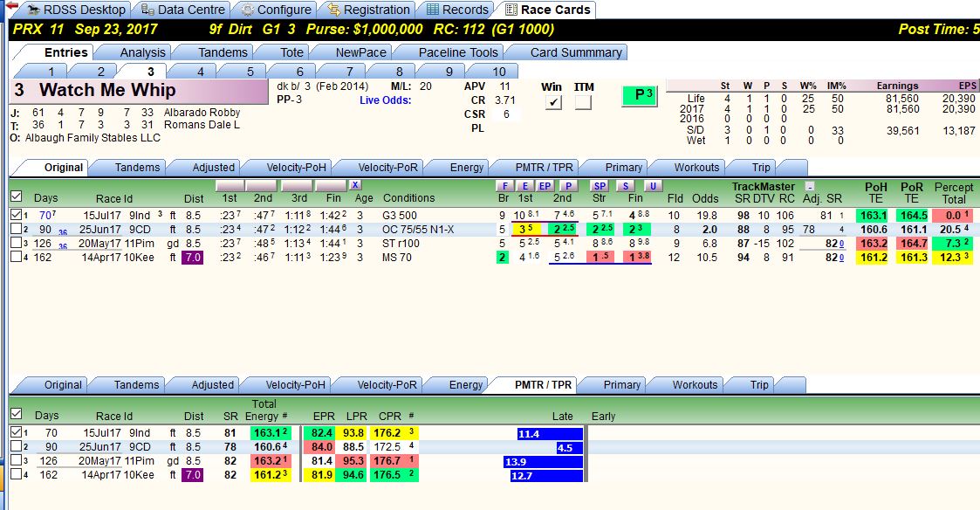Click the minus button above Adj. SR

(x=809, y=186)
